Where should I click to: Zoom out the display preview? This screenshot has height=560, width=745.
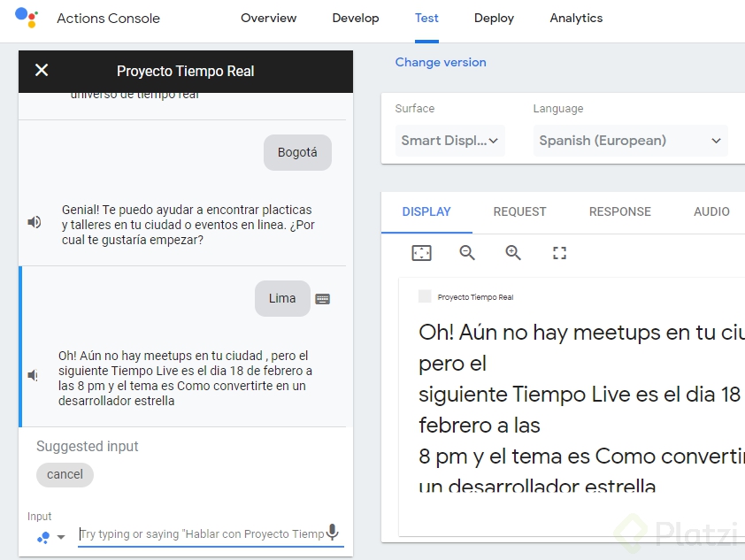[467, 253]
